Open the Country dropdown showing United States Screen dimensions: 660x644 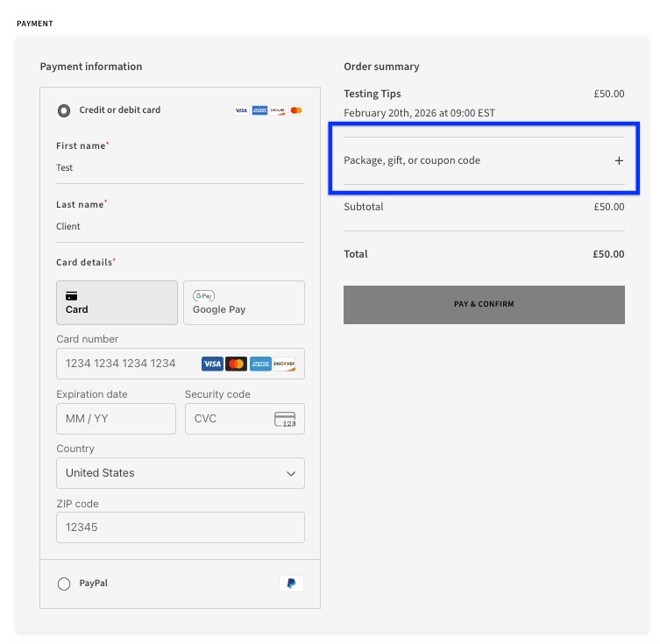pos(180,473)
